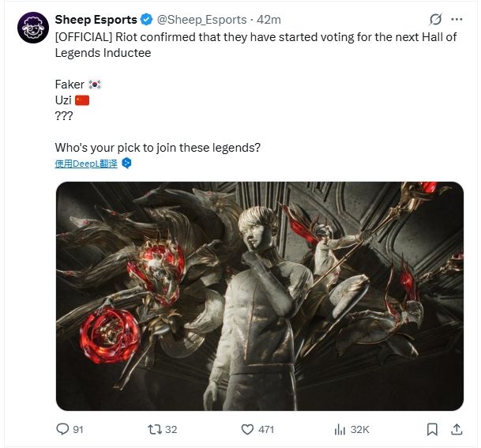Open the repost menu with 32 reposts
481x448 pixels.
pyautogui.click(x=155, y=429)
